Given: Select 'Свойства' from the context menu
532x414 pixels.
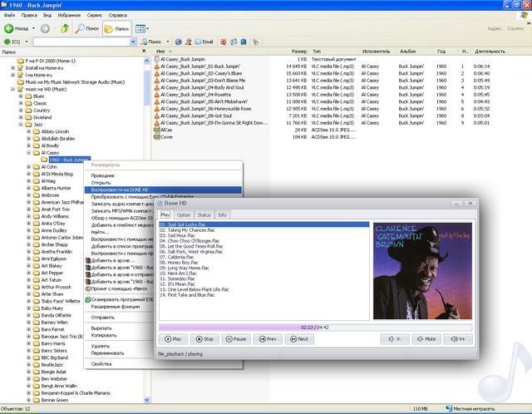Looking at the screenshot, I should (101, 363).
